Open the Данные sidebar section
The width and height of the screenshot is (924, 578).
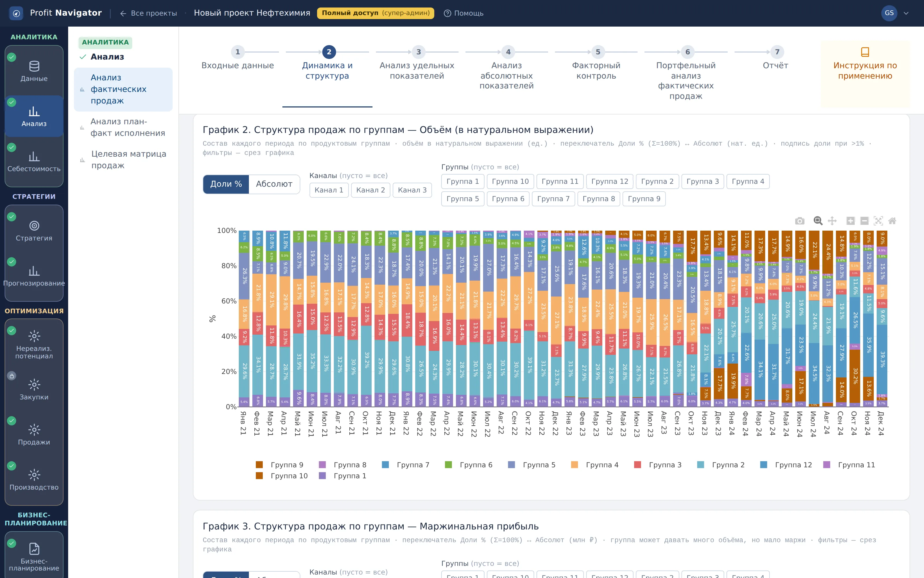[34, 71]
